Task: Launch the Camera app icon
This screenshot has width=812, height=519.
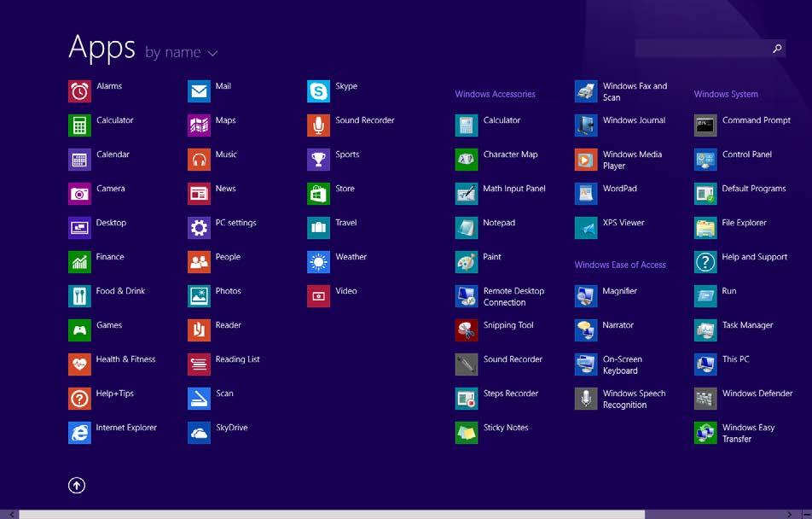Action: (79, 194)
